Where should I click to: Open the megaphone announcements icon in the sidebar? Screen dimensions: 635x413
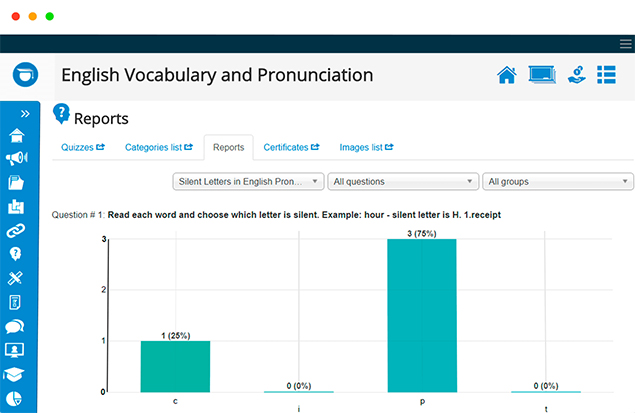click(17, 158)
